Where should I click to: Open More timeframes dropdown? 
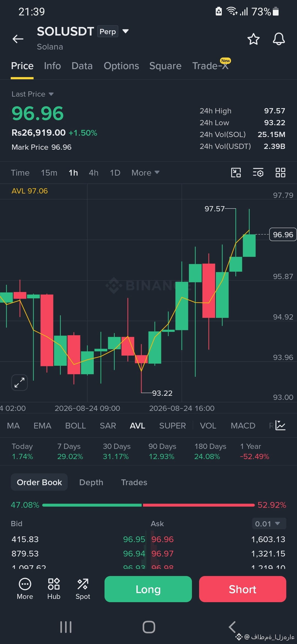pos(145,173)
